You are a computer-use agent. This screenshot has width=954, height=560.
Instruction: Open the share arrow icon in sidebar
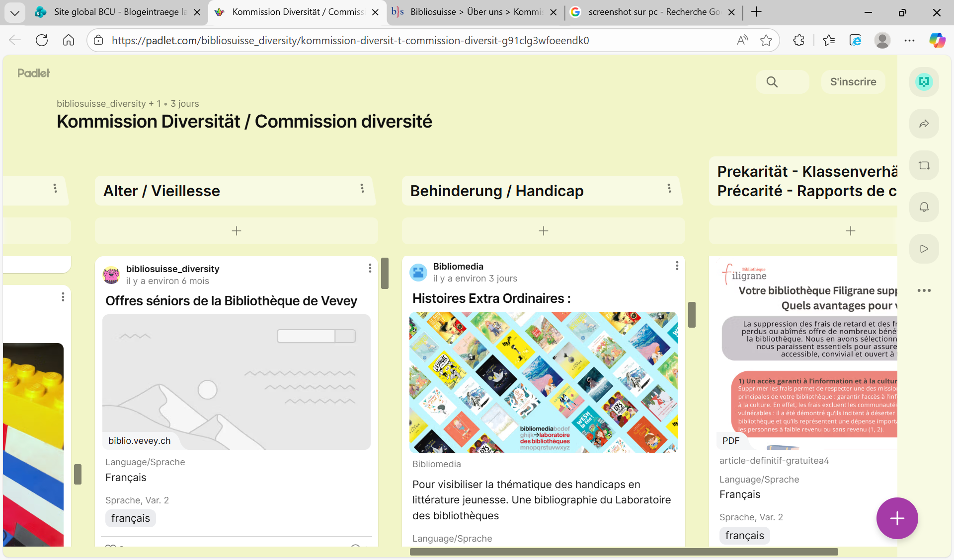click(x=924, y=124)
